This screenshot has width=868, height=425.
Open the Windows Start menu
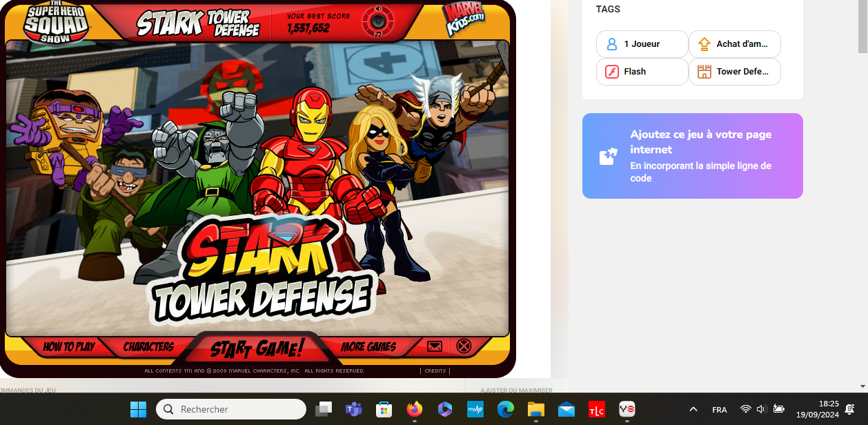[x=138, y=409]
